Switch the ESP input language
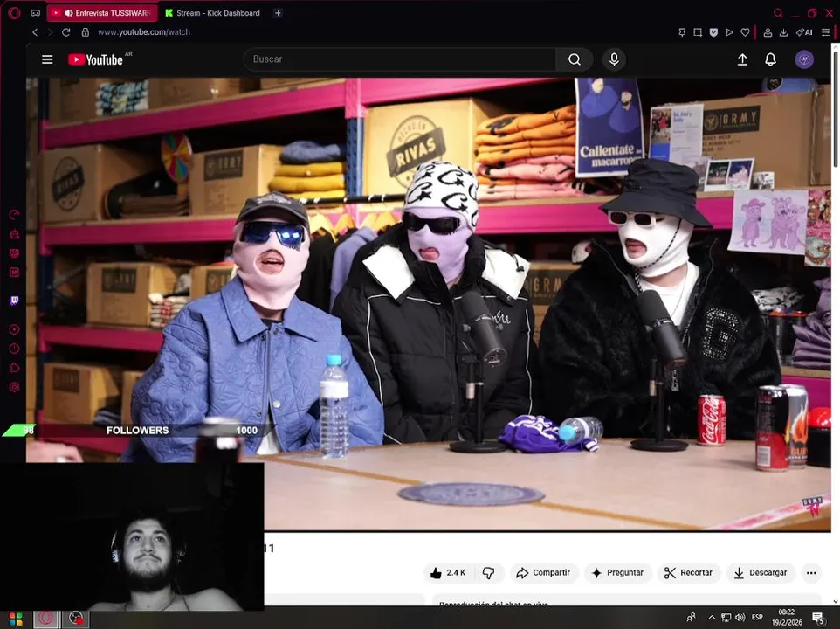 click(x=757, y=618)
